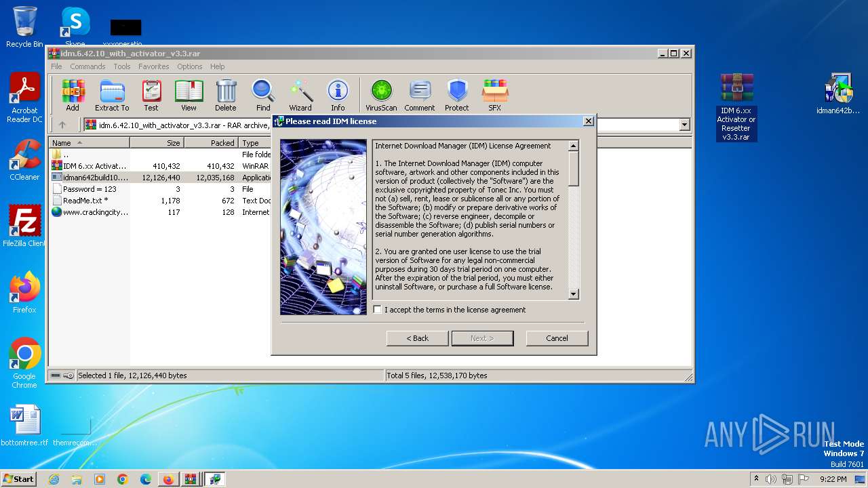Sort the file list by Size column

(x=157, y=143)
